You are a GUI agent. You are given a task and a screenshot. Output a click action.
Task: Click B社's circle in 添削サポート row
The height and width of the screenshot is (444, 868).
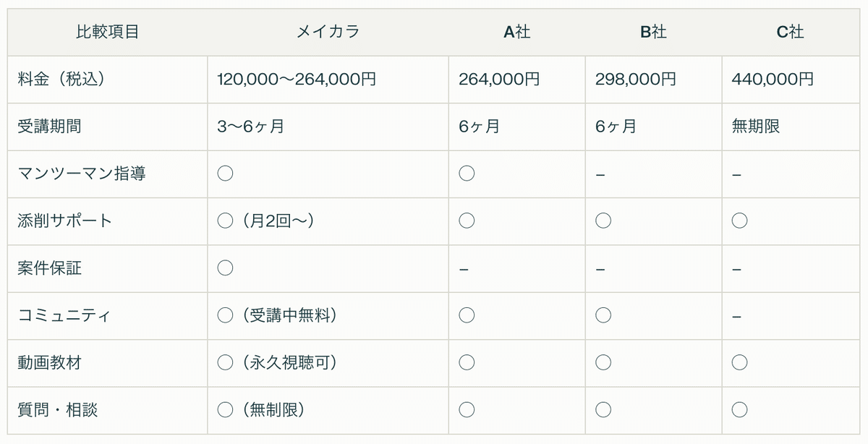click(x=603, y=221)
